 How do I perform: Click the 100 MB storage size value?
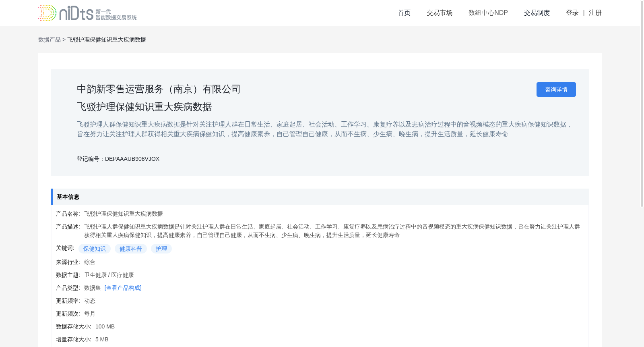pos(105,326)
